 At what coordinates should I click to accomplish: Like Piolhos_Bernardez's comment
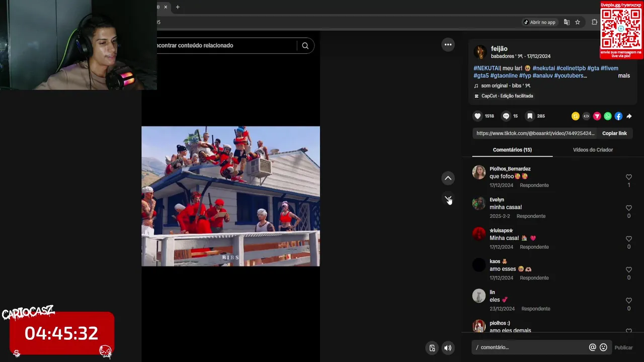(x=628, y=177)
